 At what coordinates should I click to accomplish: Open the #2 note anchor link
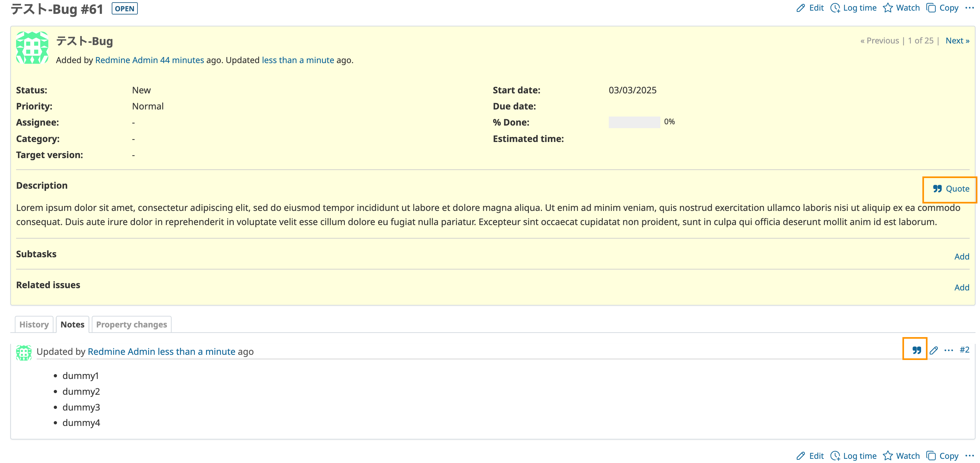pos(965,350)
